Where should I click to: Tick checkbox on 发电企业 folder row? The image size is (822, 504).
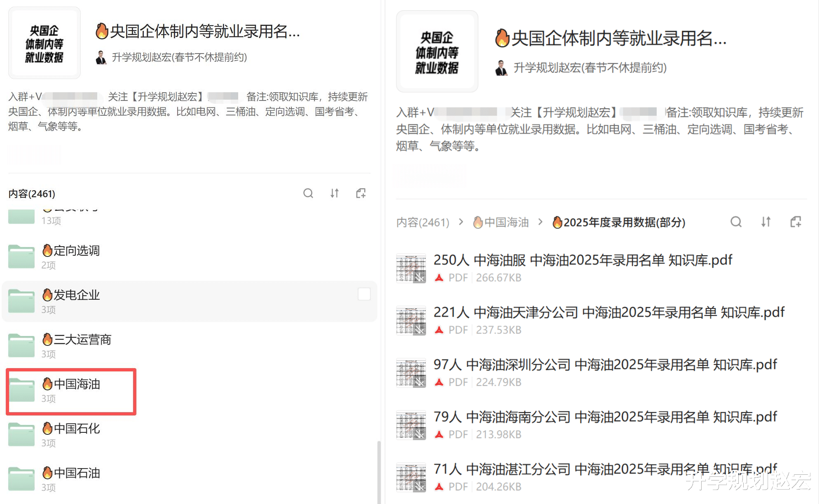[x=364, y=294]
